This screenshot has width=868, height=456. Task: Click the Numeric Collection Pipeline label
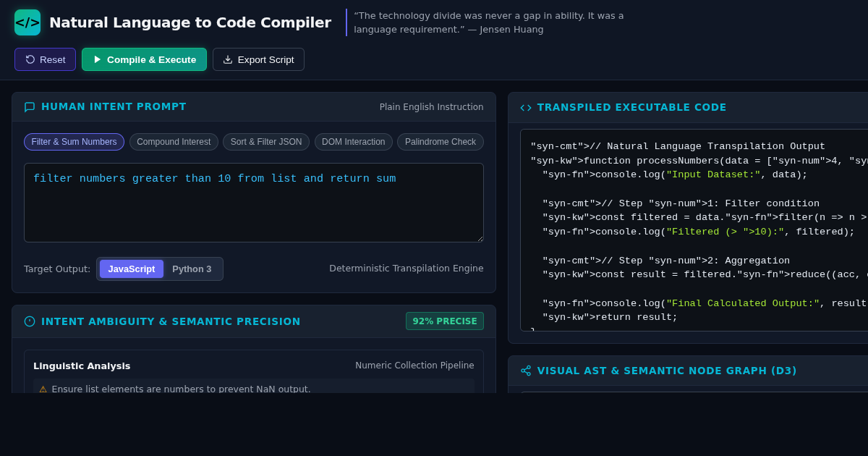(414, 366)
